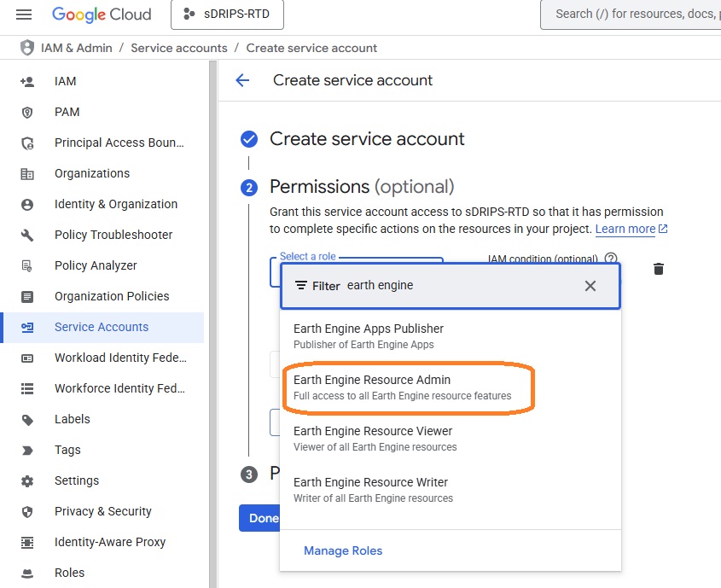This screenshot has height=588, width=721.
Task: Click the PAM shield icon
Action: point(27,112)
